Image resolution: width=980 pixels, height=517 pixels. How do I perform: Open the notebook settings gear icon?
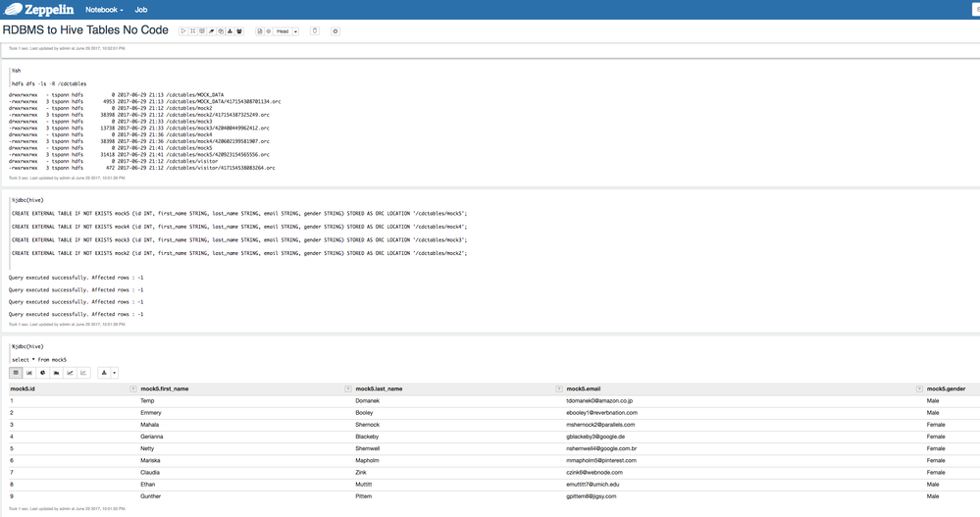tap(335, 31)
